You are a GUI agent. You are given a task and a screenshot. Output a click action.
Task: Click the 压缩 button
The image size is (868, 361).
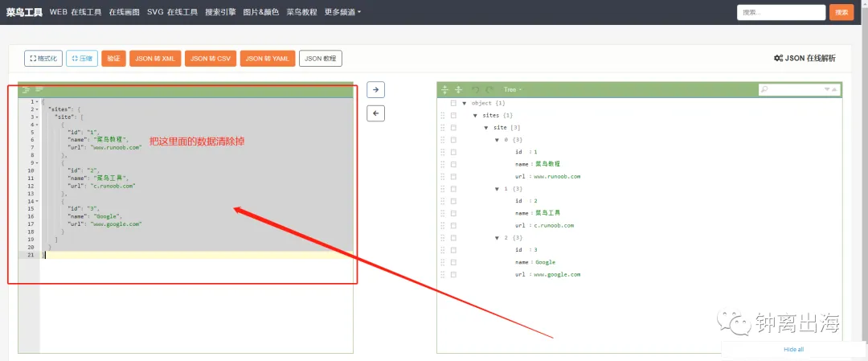82,58
